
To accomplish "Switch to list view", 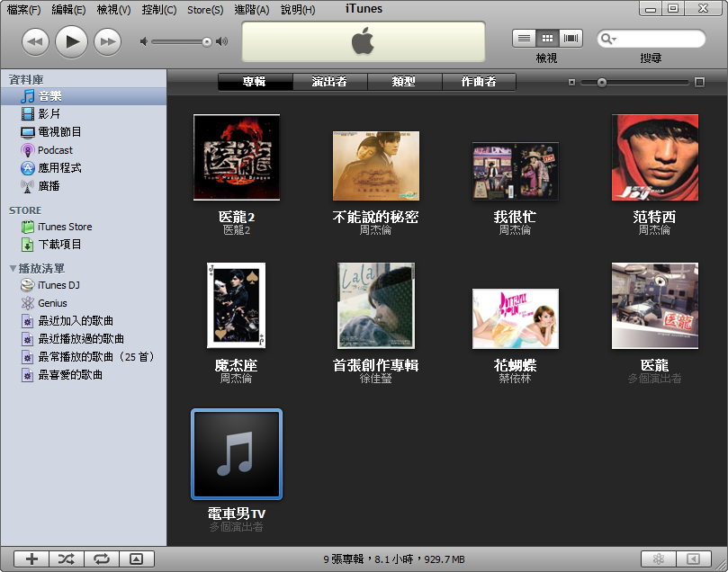I will click(x=524, y=39).
